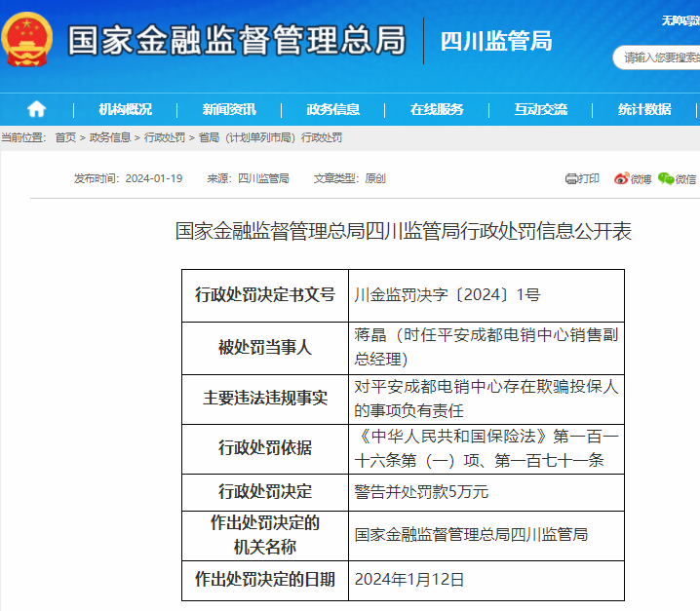Click cell 川金监罚决字〔2024〕1号
The image size is (700, 611).
pyautogui.click(x=486, y=295)
